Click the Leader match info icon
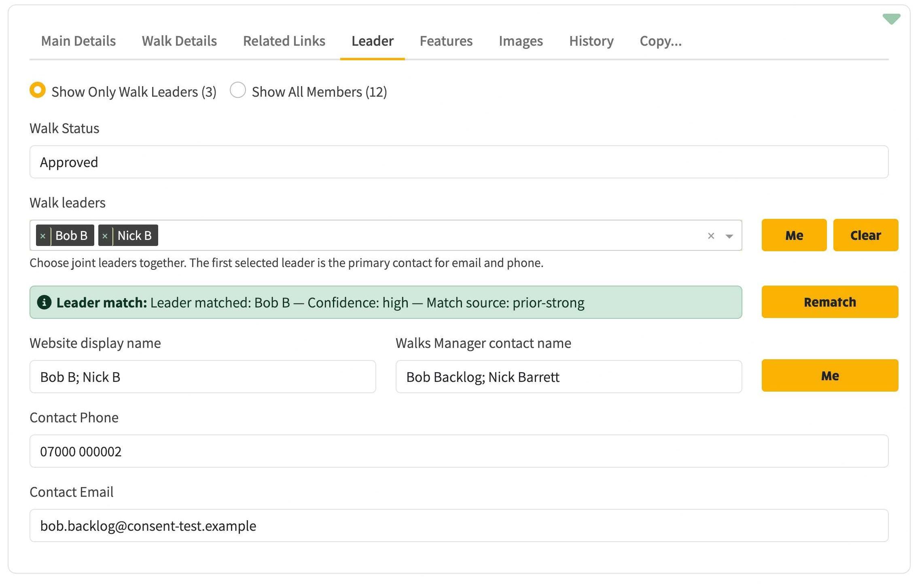 tap(44, 302)
